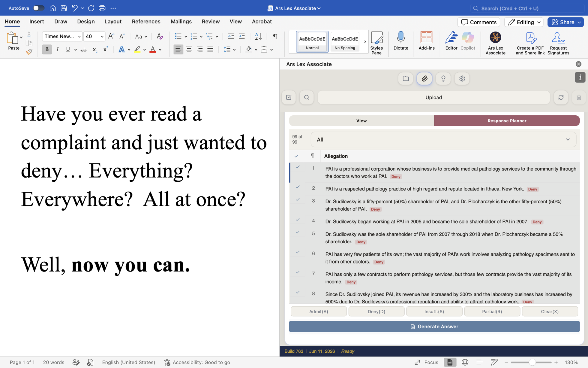Toggle the AutoSave switch
The height and width of the screenshot is (368, 588).
[x=38, y=8]
